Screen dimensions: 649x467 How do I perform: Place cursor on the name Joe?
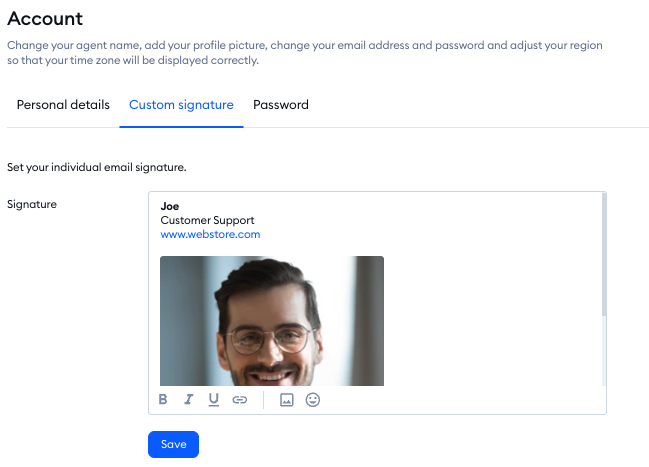tap(170, 206)
